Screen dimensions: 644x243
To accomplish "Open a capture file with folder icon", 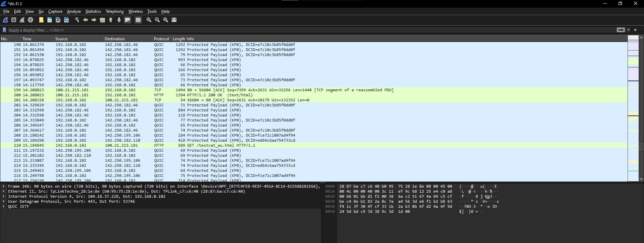I will coord(41,20).
